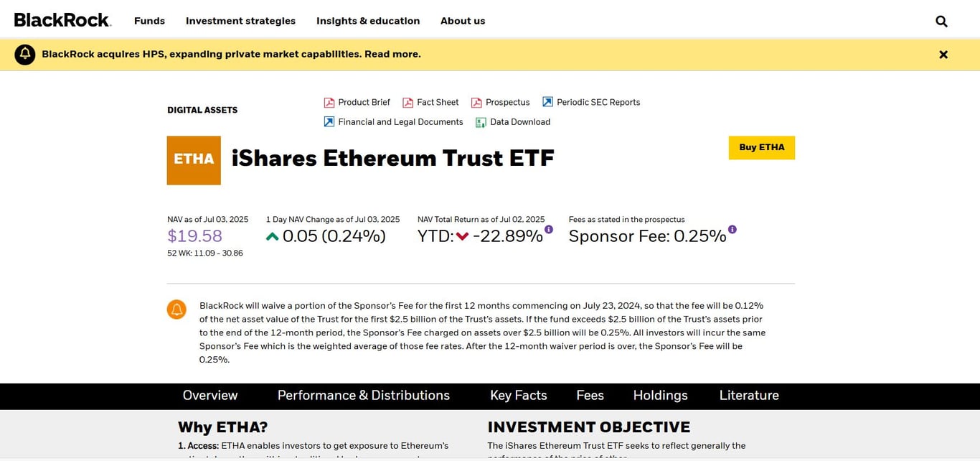Open the Prospectus via its PDF icon
Viewport: 980px width, 461px height.
pos(476,102)
